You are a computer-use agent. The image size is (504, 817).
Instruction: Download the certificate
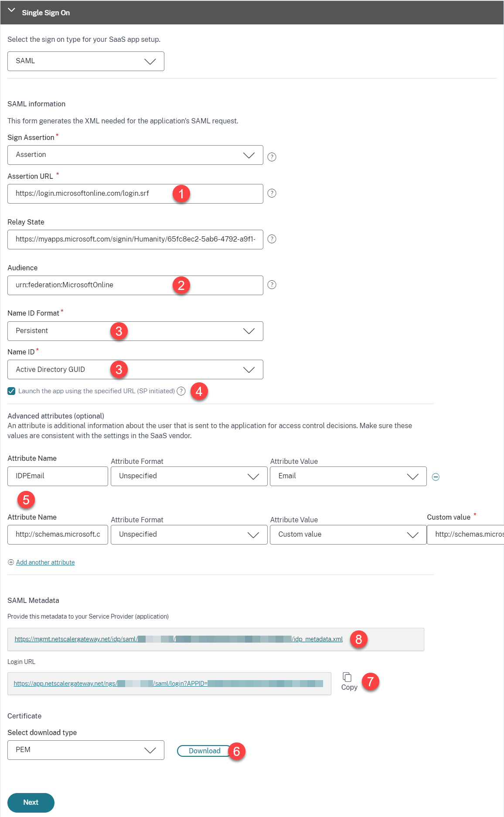[204, 751]
